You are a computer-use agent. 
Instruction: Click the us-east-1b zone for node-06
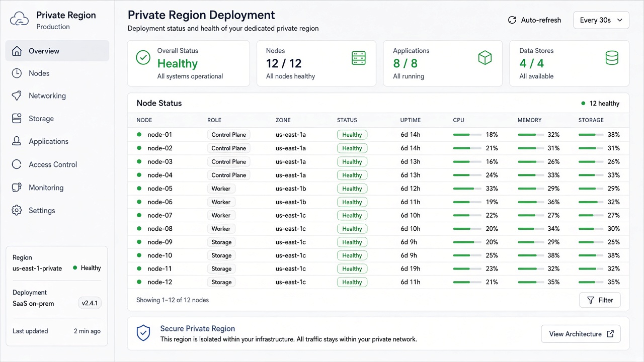pos(291,202)
